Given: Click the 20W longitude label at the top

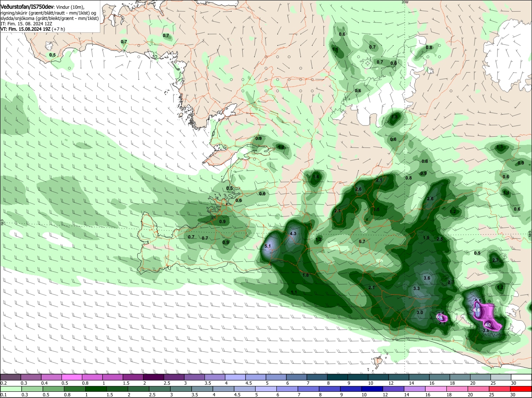Looking at the screenshot, I should click(405, 2).
